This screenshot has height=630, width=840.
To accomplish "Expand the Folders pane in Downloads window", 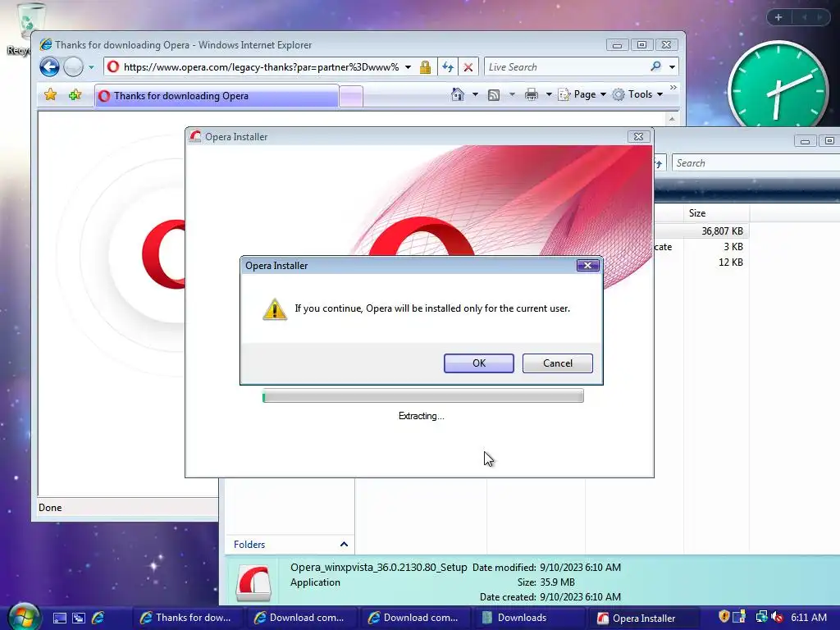I will (x=290, y=545).
